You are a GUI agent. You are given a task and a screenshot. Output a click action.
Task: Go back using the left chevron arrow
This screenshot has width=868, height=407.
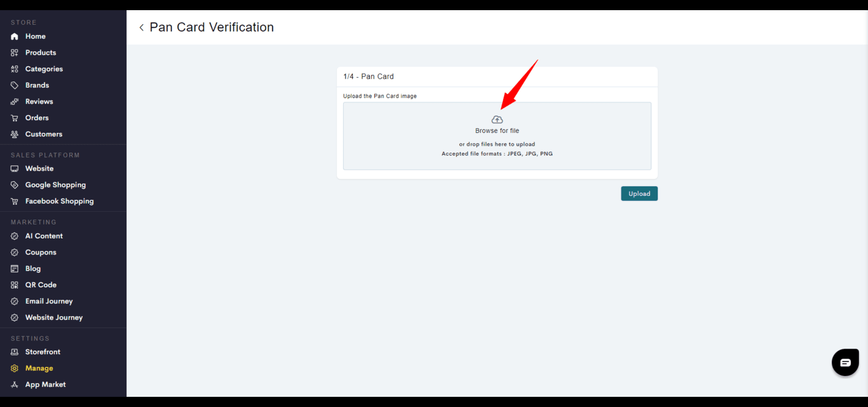(142, 27)
